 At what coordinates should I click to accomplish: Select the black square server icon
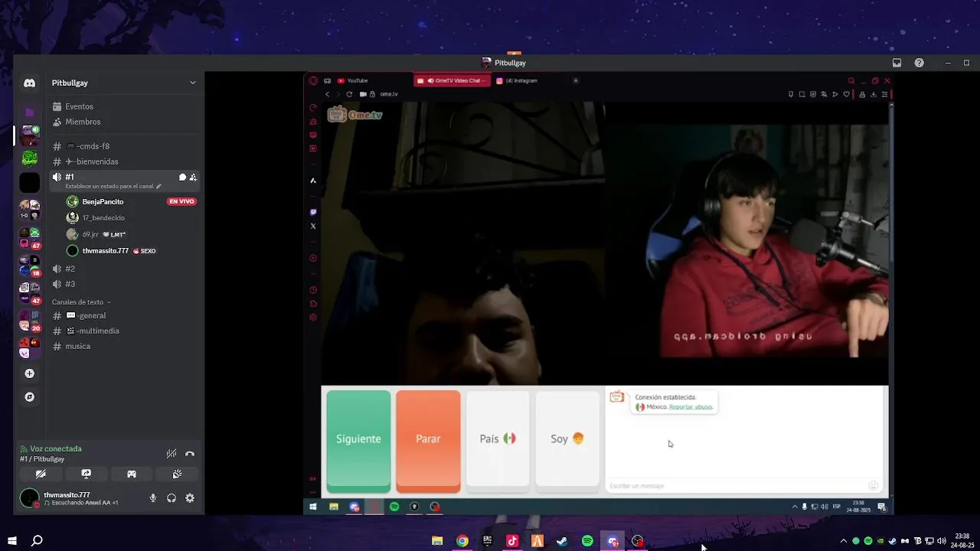pos(29,182)
